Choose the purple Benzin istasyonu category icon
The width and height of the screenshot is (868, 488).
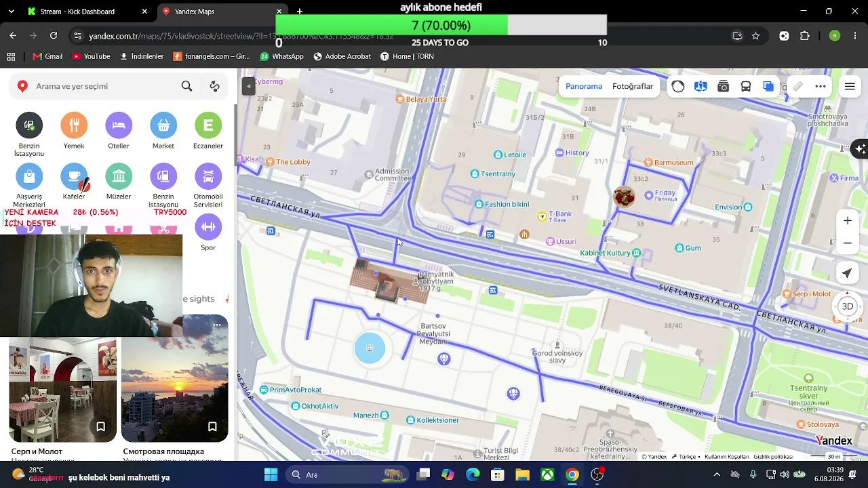pyautogui.click(x=163, y=177)
